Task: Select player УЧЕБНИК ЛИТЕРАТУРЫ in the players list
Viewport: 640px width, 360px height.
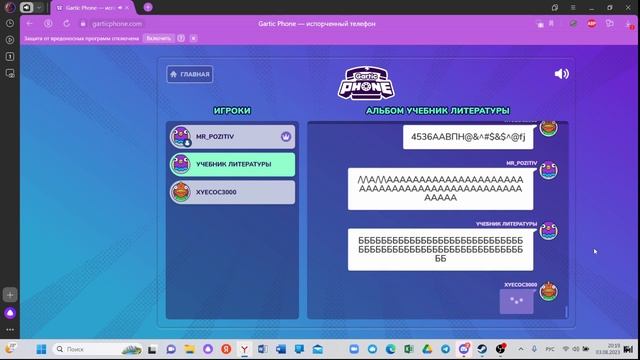Action: coord(232,164)
